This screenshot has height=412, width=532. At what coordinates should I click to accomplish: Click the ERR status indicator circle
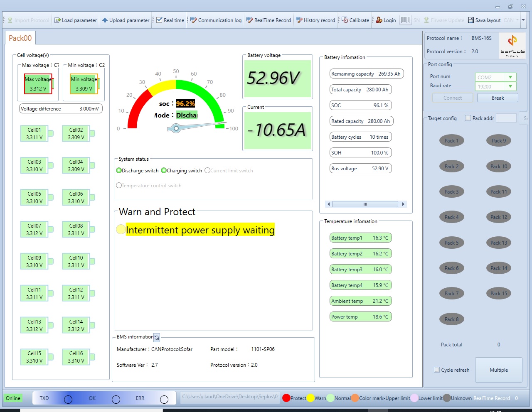[164, 399]
